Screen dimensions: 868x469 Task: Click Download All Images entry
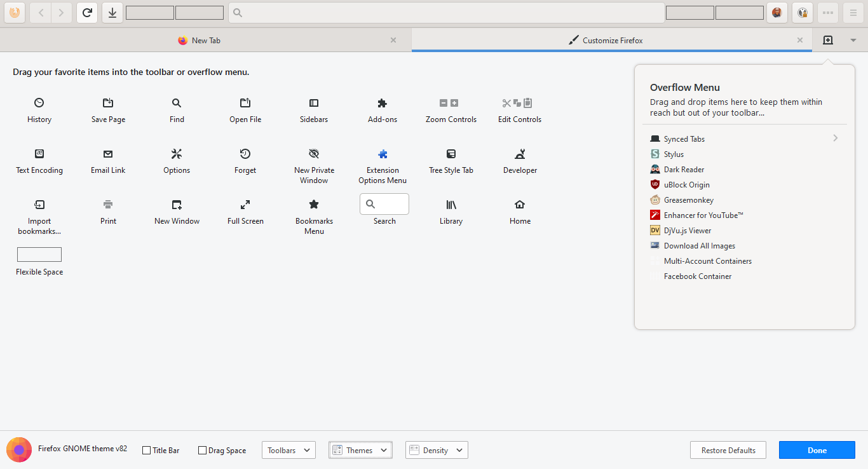coord(745,245)
